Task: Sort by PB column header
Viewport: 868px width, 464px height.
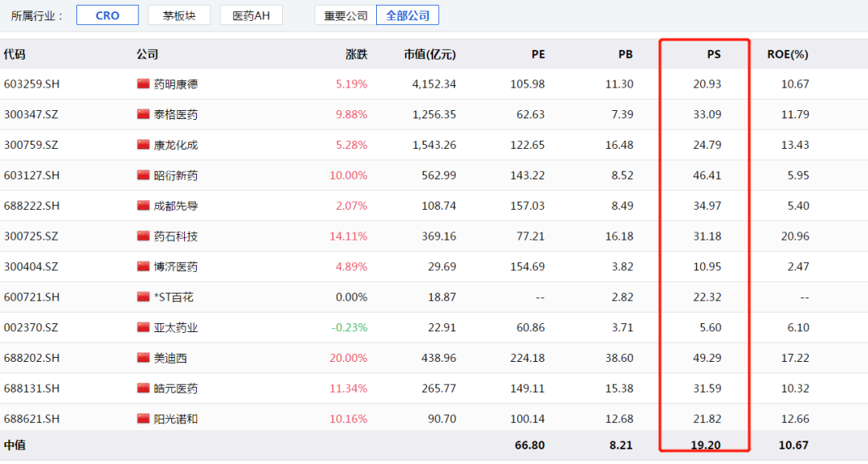Action: [625, 54]
